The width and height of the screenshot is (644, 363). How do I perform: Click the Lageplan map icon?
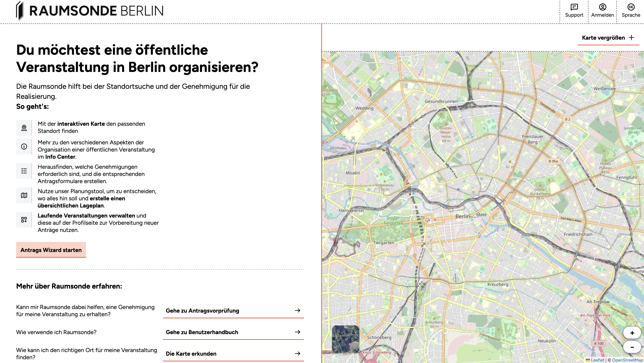(24, 195)
